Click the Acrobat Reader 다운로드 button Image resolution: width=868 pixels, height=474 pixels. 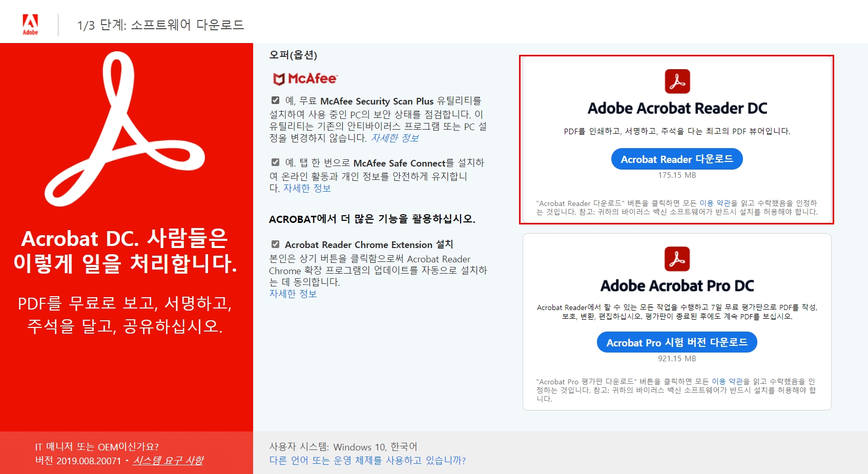(677, 159)
